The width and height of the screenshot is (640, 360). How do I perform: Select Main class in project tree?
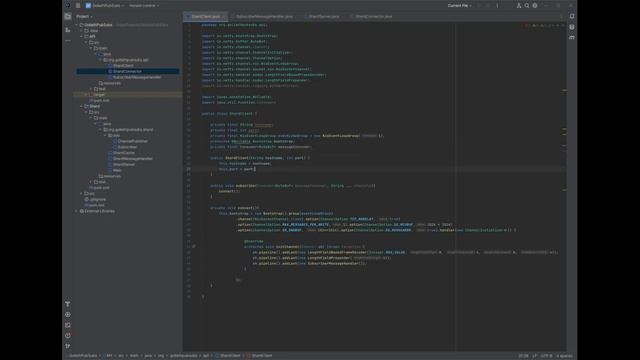coord(117,170)
